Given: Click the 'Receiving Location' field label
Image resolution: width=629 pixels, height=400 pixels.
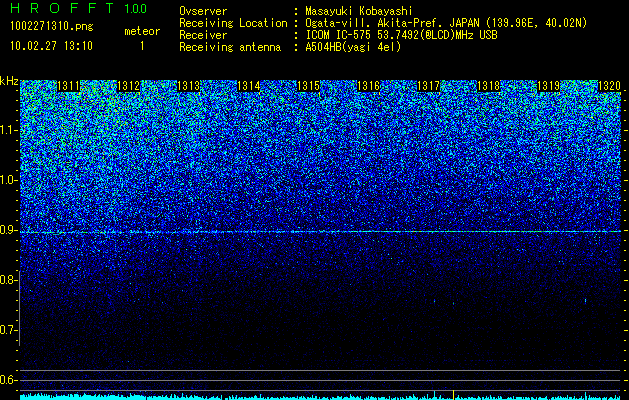Looking at the screenshot, I should (x=233, y=23).
